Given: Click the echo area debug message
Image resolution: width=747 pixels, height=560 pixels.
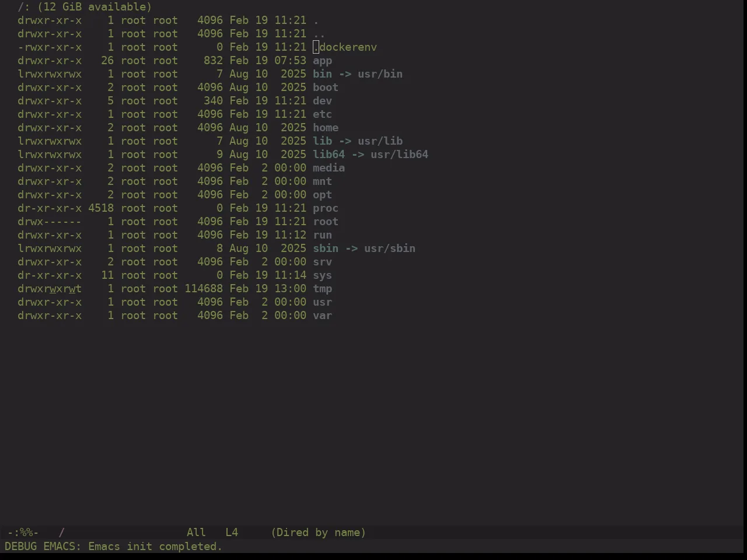Looking at the screenshot, I should pyautogui.click(x=113, y=547).
